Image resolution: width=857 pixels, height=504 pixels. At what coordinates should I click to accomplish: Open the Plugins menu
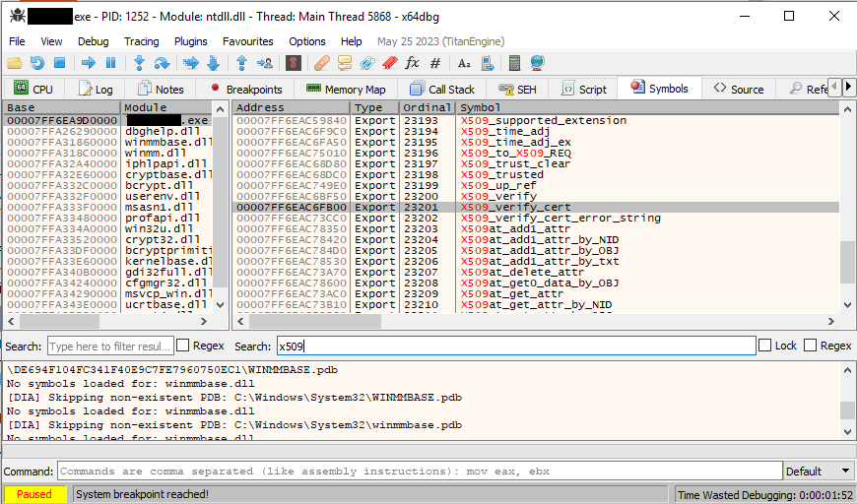pyautogui.click(x=191, y=41)
